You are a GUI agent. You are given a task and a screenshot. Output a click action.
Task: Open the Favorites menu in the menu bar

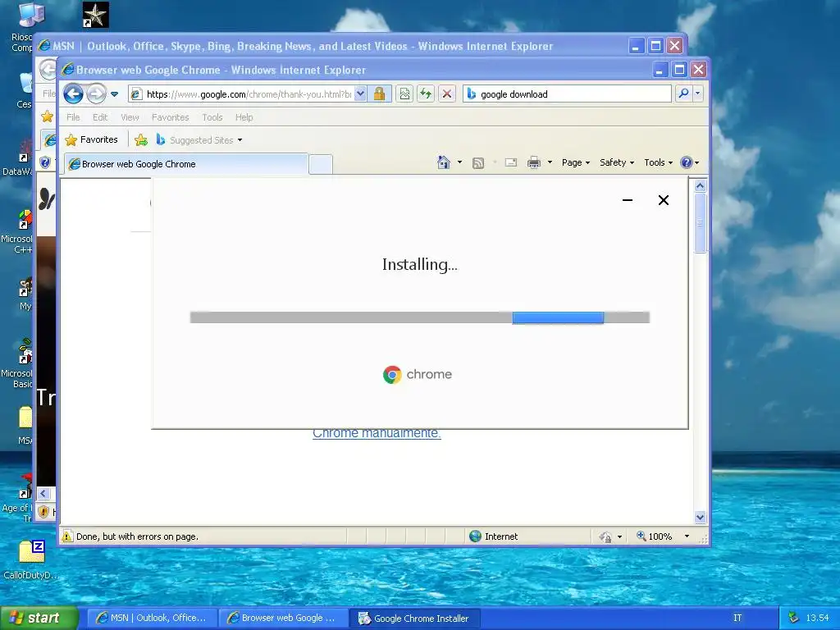tap(171, 117)
